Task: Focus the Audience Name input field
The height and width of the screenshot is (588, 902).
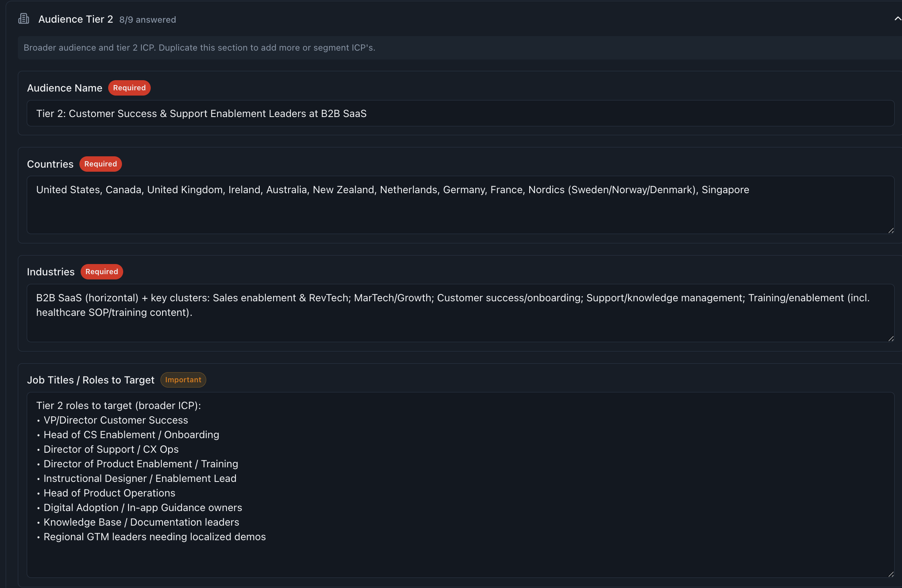Action: click(460, 113)
